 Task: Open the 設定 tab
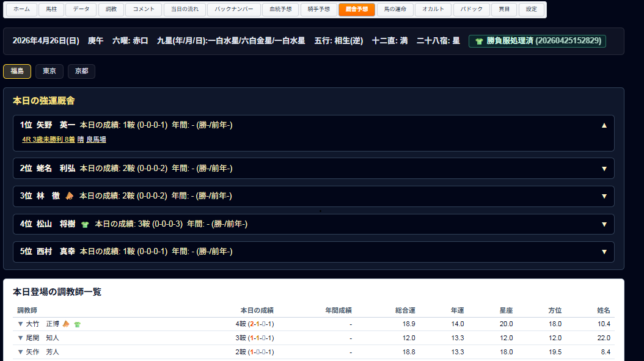click(532, 9)
